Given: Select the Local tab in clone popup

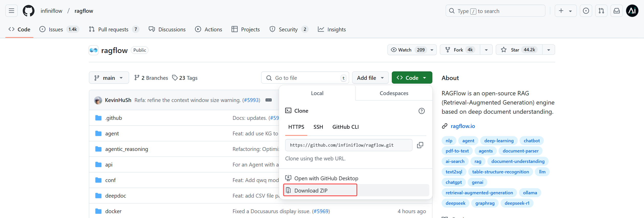Looking at the screenshot, I should [x=317, y=93].
